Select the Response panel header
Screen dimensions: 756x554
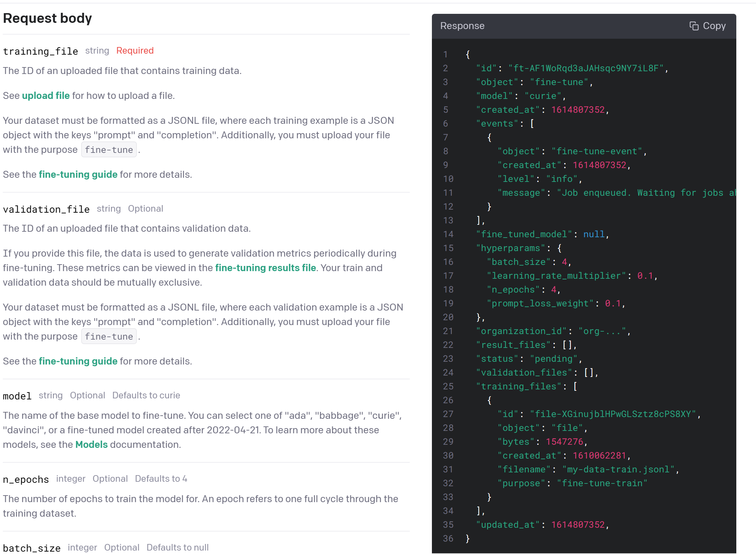(x=462, y=26)
